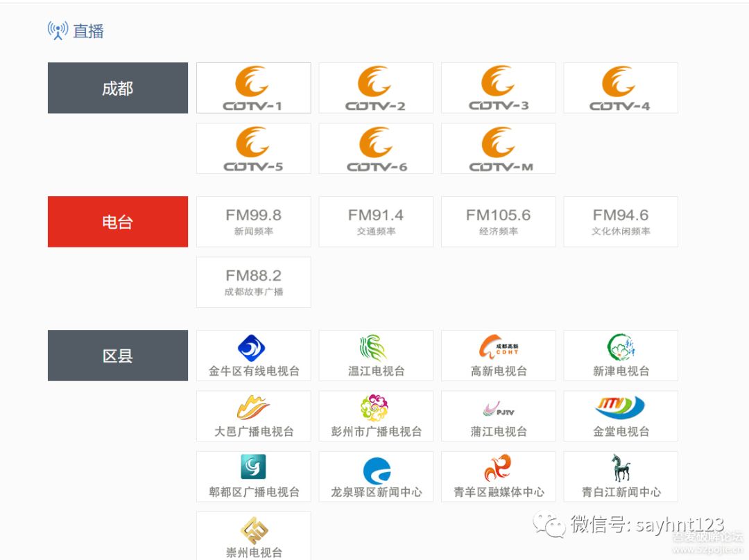Choose 新津电视台 channel
The height and width of the screenshot is (560, 749).
point(621,355)
